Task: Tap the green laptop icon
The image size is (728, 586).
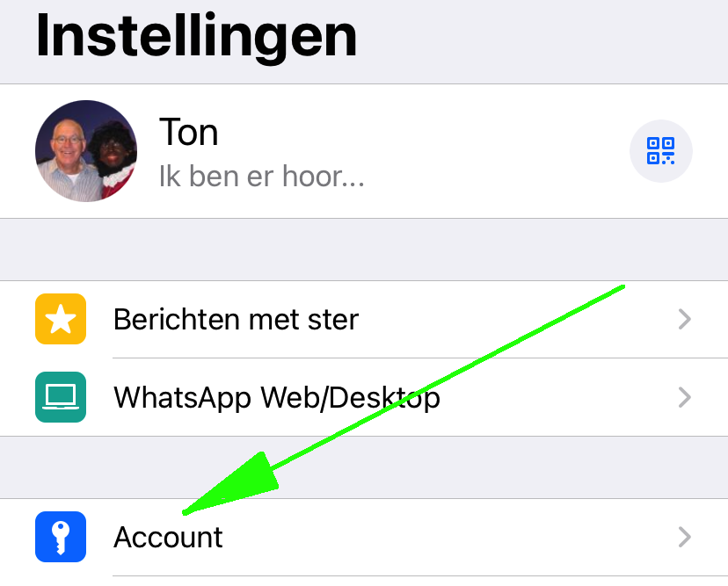Action: coord(61,397)
